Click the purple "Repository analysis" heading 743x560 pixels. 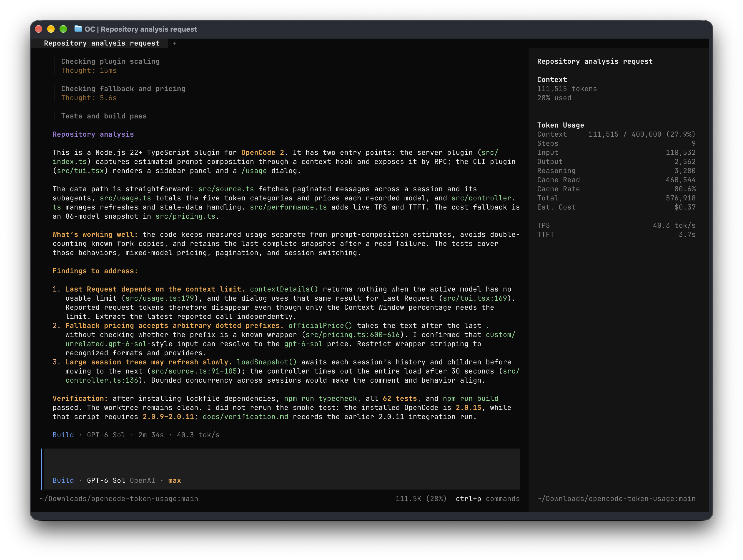(x=93, y=134)
